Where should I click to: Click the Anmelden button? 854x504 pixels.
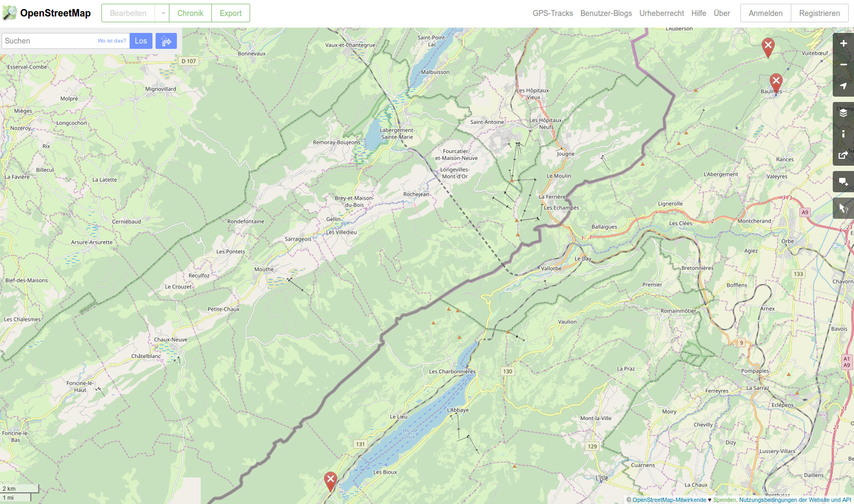pos(765,13)
